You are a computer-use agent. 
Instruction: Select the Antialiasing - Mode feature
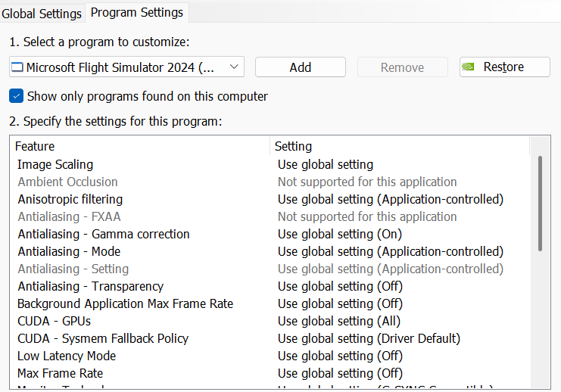click(x=69, y=251)
